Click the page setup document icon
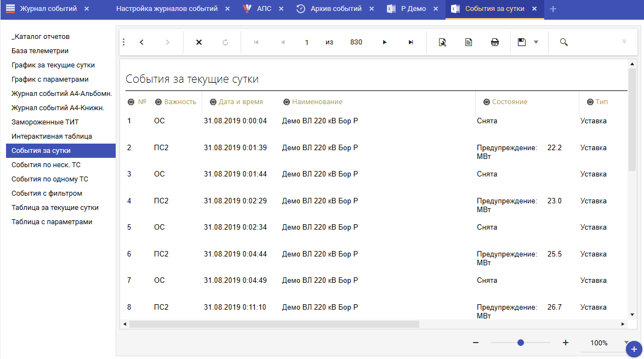The height and width of the screenshot is (359, 644). (x=469, y=42)
